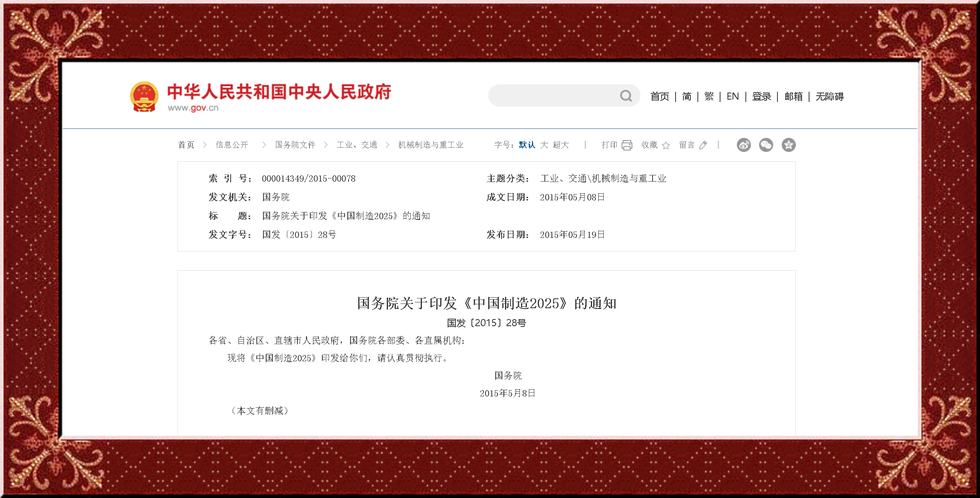This screenshot has width=980, height=498.
Task: Click the printer icon
Action: click(627, 145)
